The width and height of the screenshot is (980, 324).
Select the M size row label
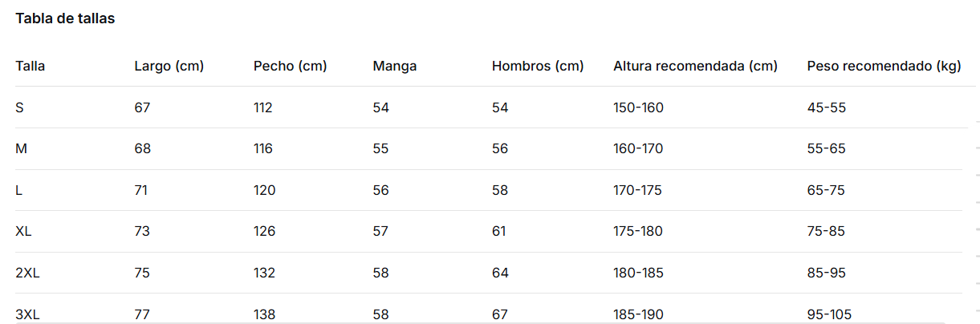point(21,148)
